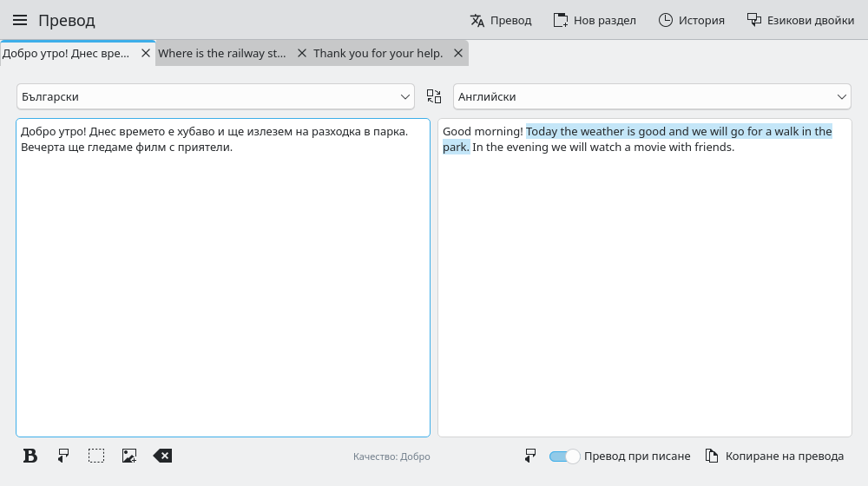
Task: Click into the Bulgarian source text area
Action: click(223, 278)
